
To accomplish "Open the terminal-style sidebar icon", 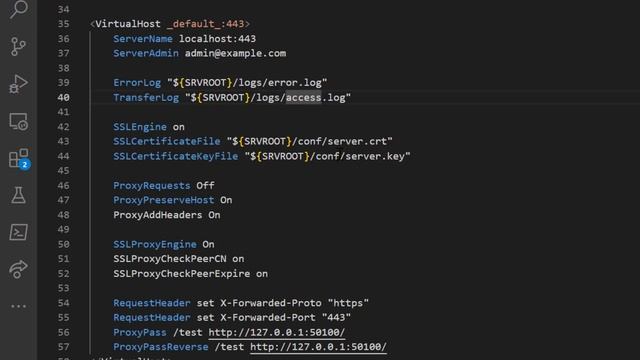I will (18, 232).
